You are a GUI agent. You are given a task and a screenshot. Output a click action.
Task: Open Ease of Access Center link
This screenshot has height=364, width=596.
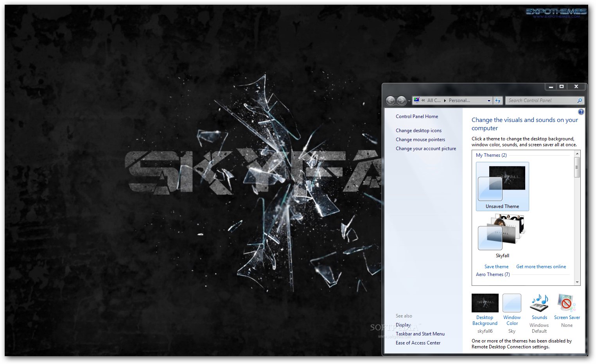418,343
